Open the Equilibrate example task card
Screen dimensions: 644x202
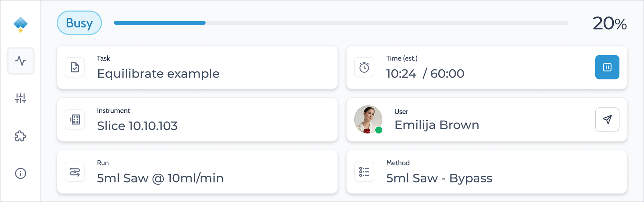pyautogui.click(x=197, y=67)
